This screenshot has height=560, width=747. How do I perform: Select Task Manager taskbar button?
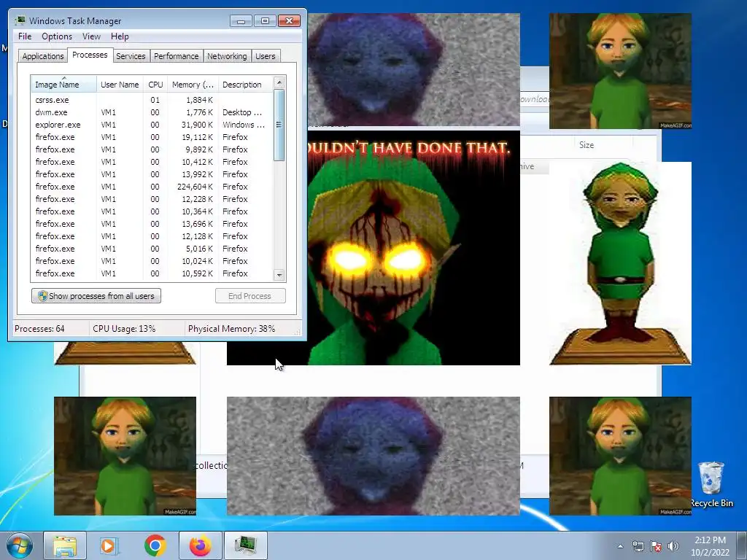(246, 545)
